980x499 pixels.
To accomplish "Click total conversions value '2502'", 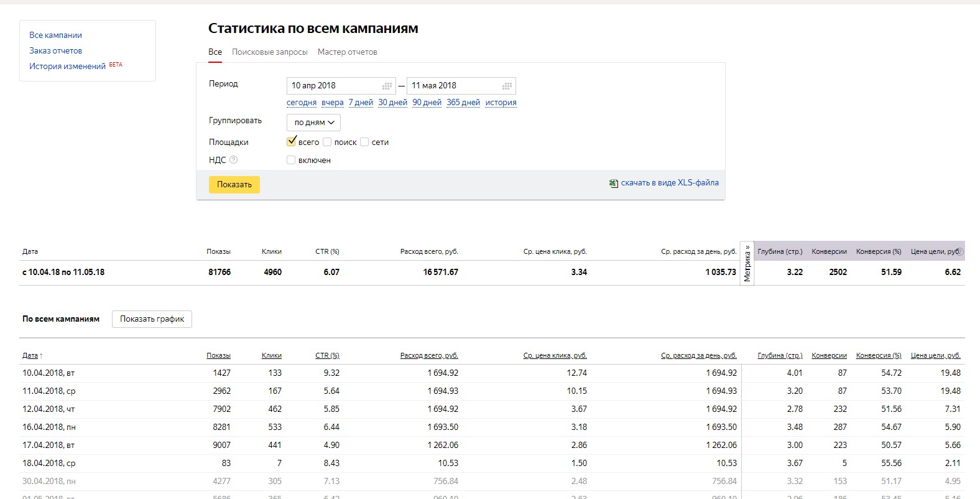I will click(838, 272).
